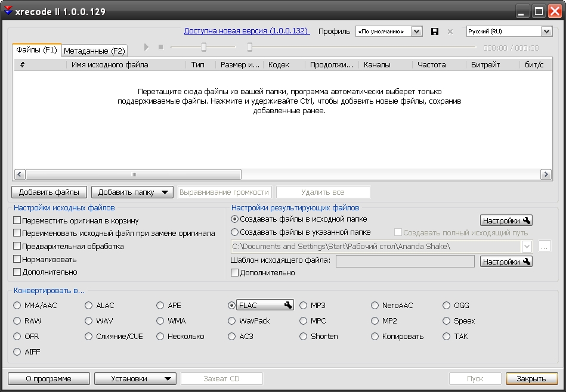Screen dimensions: 566x392
Task: Choose AC3 output format
Action: 232,336
